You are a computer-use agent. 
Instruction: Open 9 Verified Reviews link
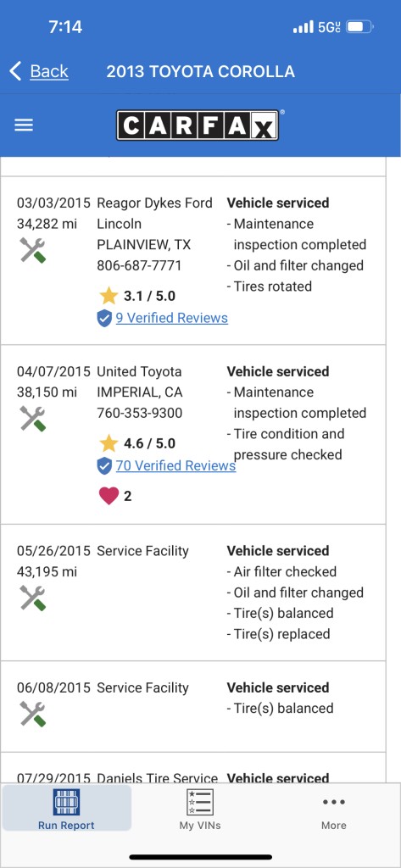coord(172,318)
